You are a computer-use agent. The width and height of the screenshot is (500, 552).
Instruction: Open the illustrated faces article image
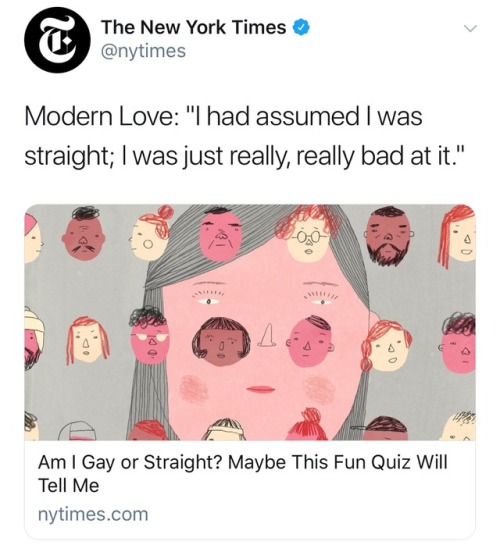tap(250, 322)
